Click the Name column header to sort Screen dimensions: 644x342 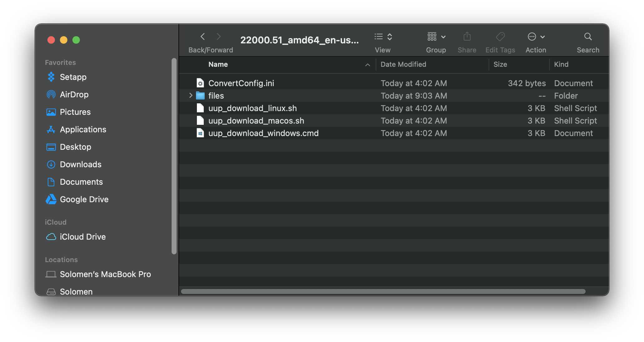tap(218, 64)
